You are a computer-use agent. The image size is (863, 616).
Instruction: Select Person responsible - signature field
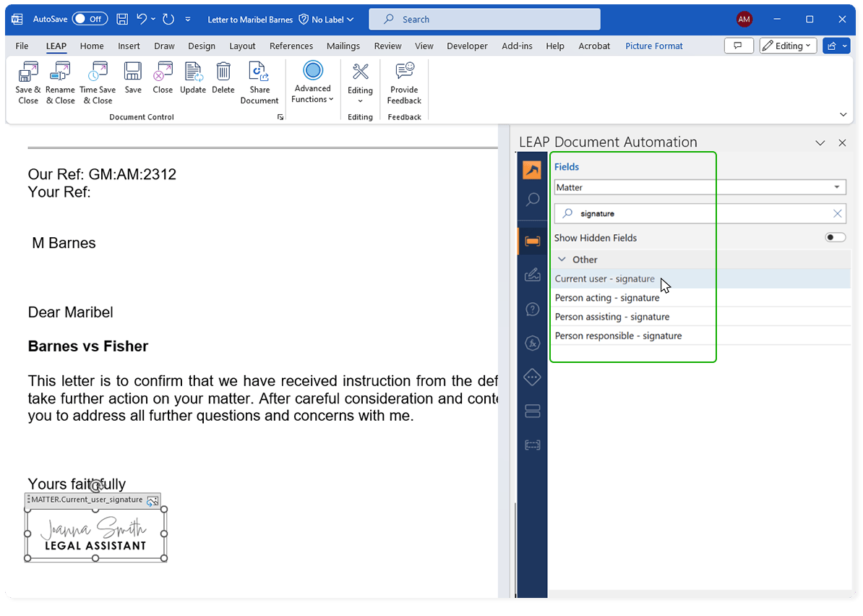point(700,335)
